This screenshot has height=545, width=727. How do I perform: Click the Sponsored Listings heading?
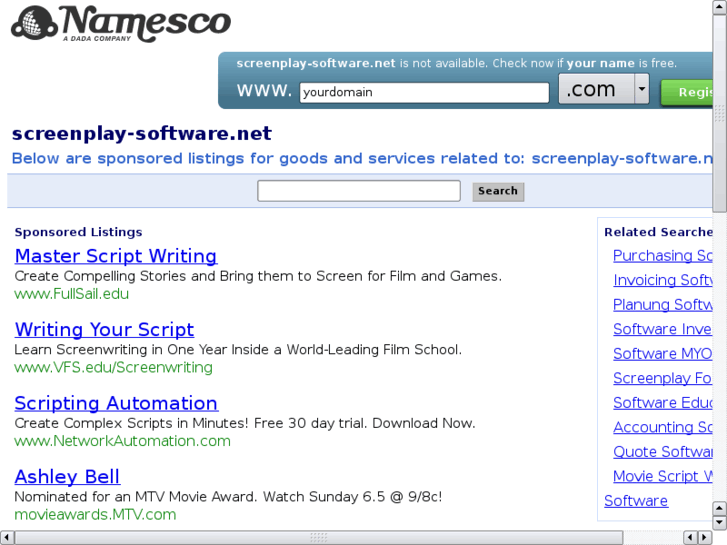78,232
